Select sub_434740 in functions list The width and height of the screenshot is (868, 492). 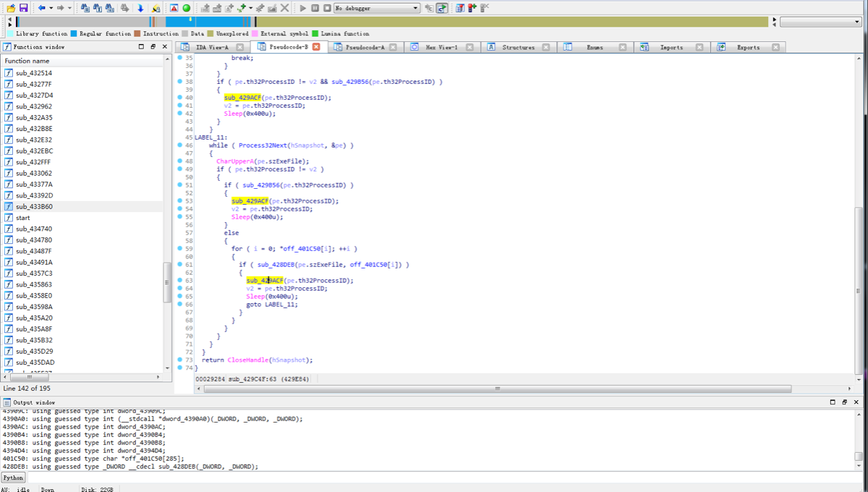click(x=82, y=229)
